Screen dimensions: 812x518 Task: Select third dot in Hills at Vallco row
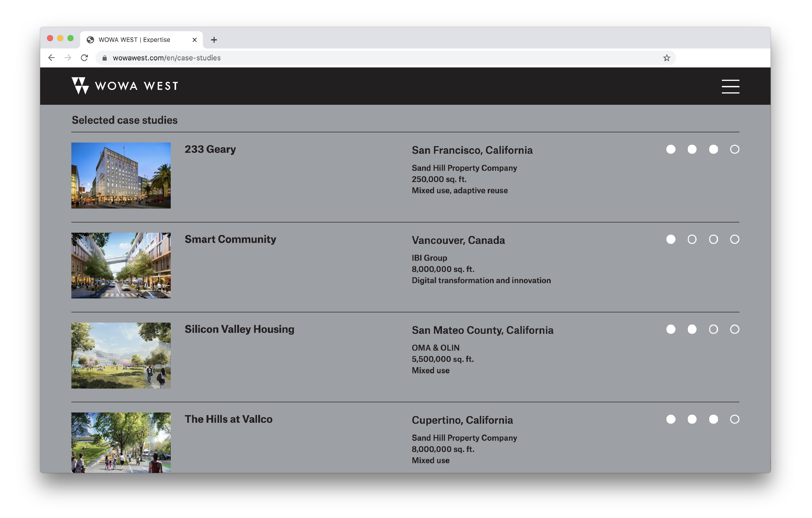[713, 419]
